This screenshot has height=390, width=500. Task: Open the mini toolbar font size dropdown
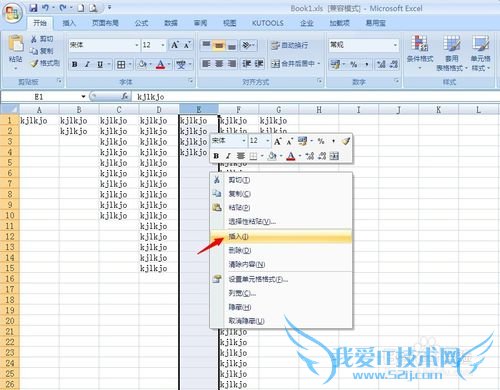point(267,141)
